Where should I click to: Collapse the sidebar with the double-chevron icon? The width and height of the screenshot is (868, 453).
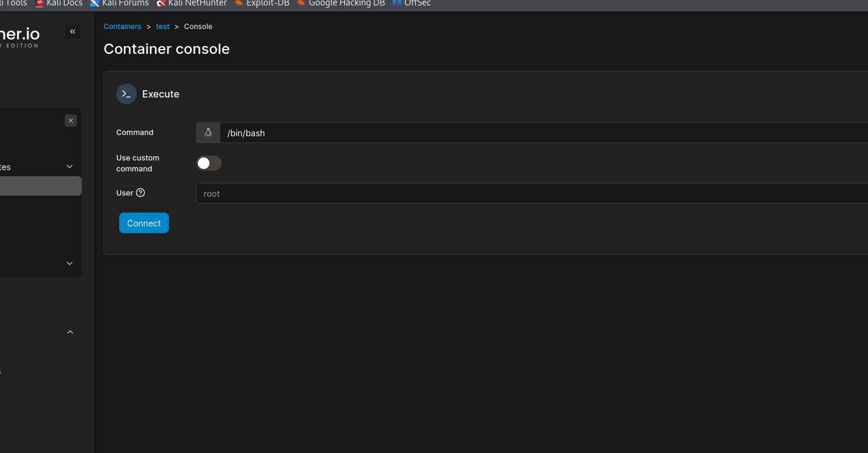(73, 31)
